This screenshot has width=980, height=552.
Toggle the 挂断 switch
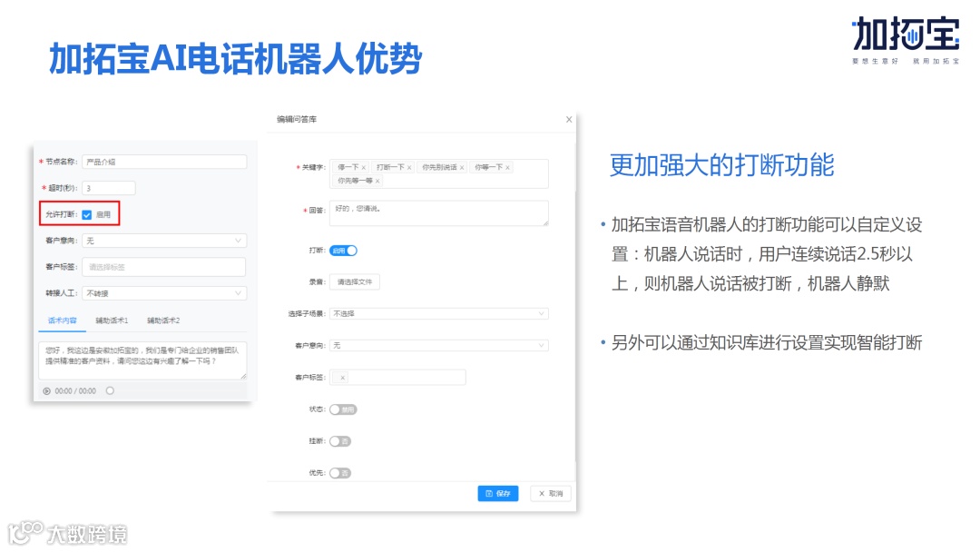pos(340,441)
